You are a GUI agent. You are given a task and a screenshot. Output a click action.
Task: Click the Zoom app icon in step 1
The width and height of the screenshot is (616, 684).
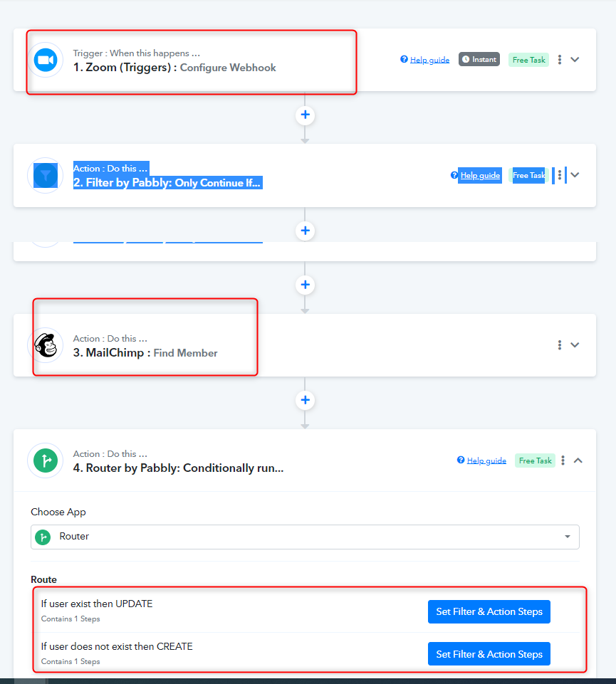(x=45, y=60)
